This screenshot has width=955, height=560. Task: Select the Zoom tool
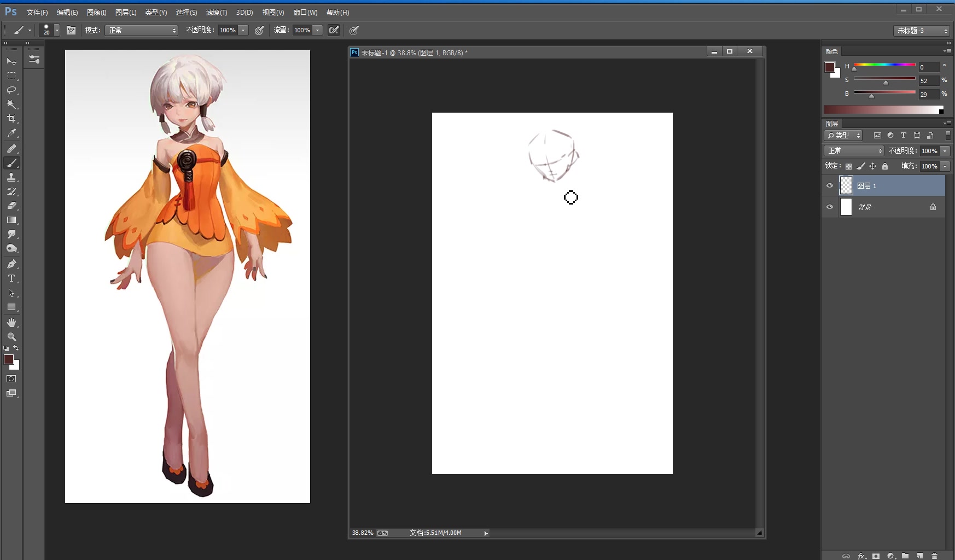click(x=11, y=337)
